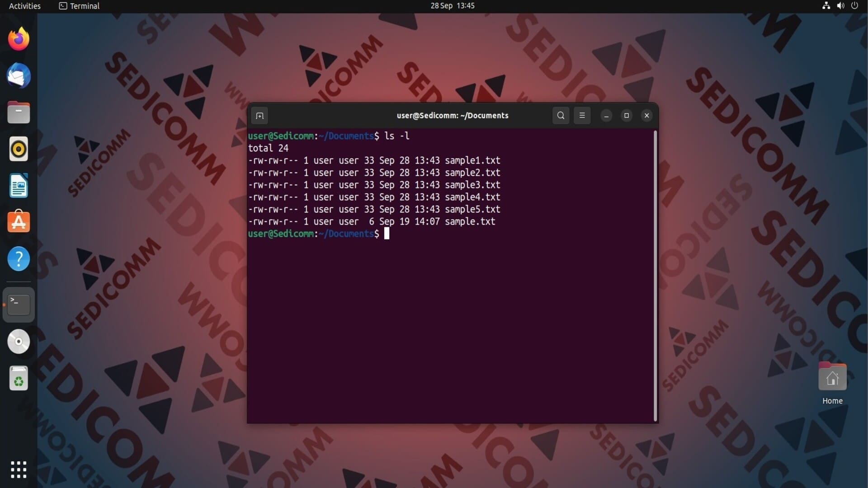This screenshot has height=488, width=868.
Task: Close the terminal window
Action: coord(646,116)
